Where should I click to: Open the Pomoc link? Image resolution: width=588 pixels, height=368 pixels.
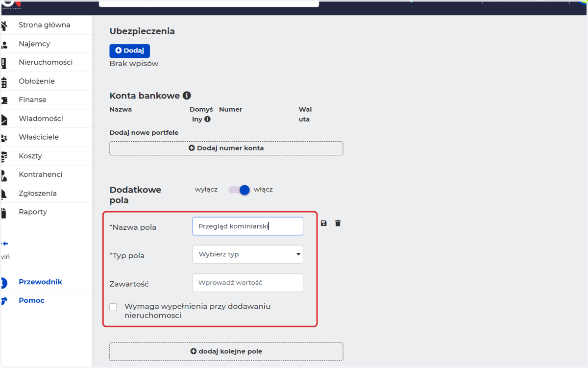(31, 300)
